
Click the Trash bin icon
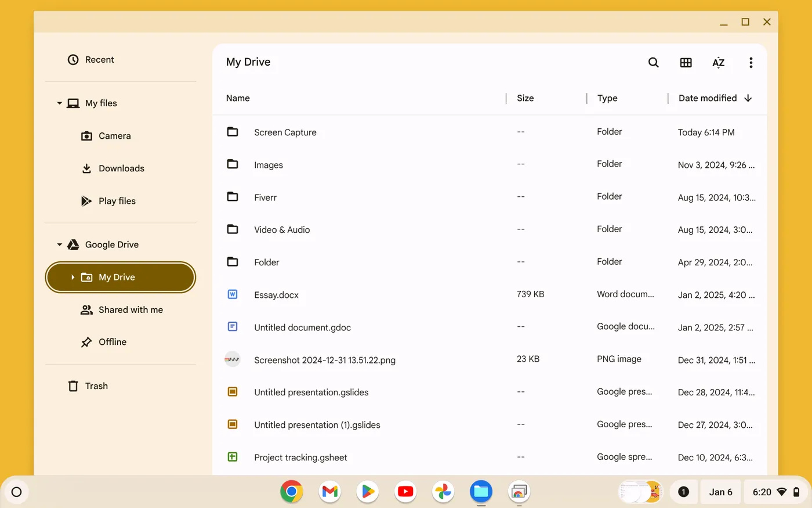pos(73,386)
